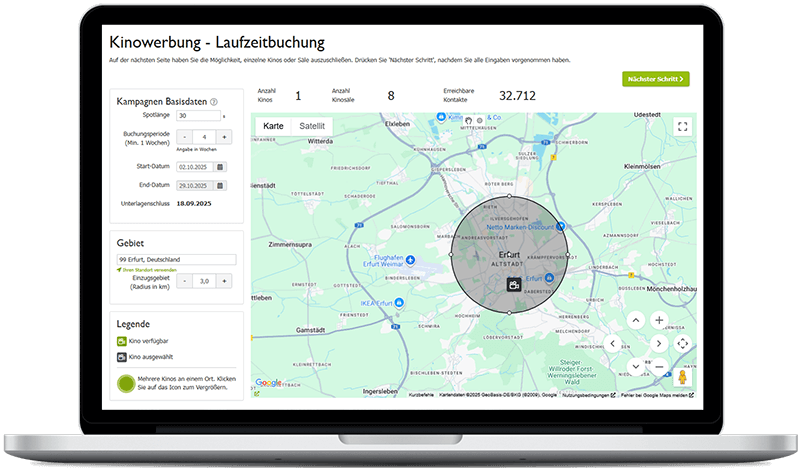Viewport: 800px width, 468px height.
Task: Click the Kinowerbung - Laufzeitbuchung heading
Action: [x=217, y=42]
